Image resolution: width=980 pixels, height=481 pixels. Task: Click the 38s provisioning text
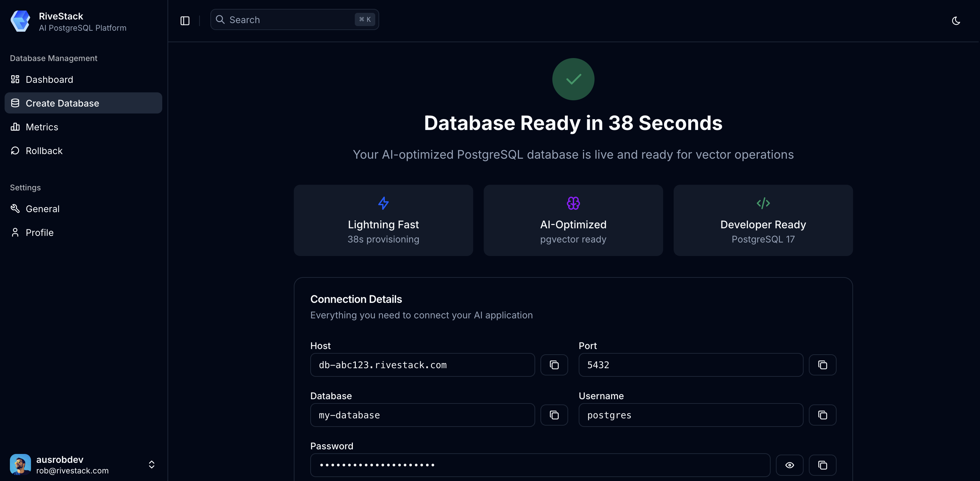pos(383,239)
